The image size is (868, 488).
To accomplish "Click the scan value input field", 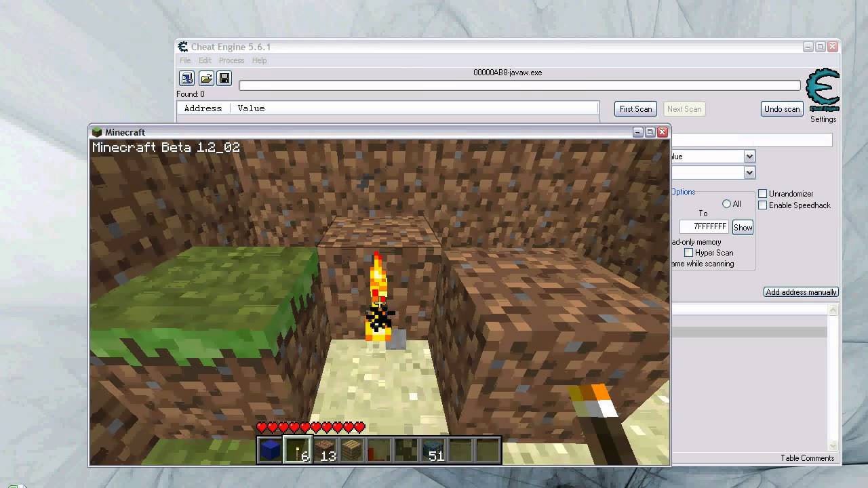I will click(751, 140).
